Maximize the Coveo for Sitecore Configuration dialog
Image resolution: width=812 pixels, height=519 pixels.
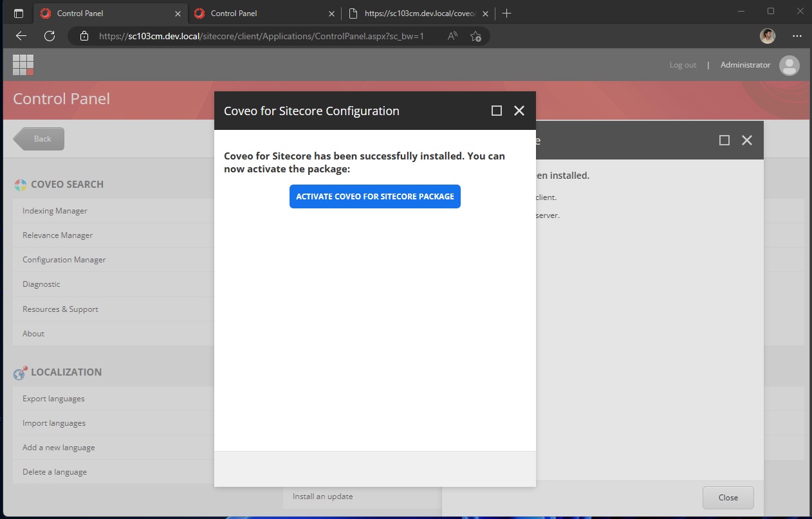pyautogui.click(x=497, y=111)
